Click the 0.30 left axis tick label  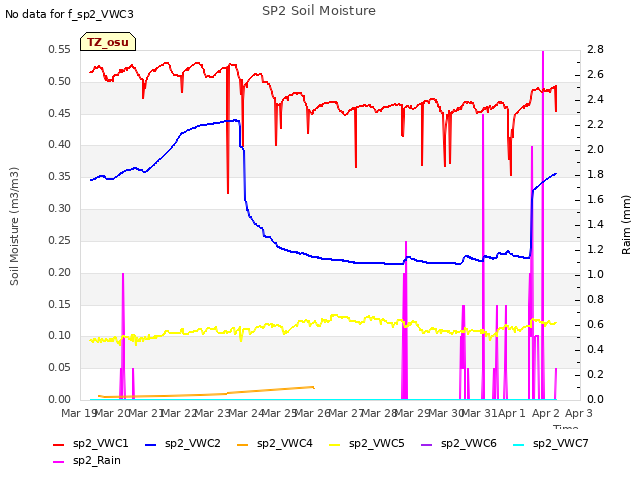[59, 209]
